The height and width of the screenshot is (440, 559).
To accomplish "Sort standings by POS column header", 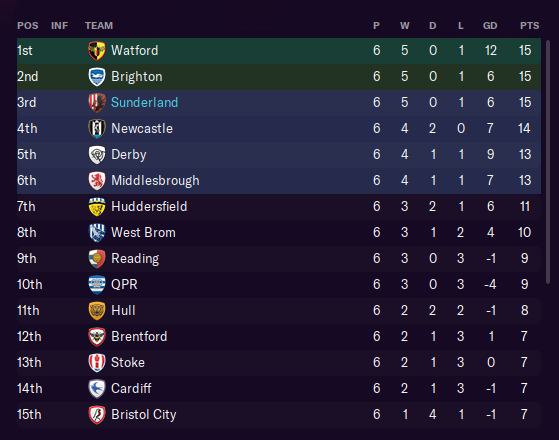I will click(x=27, y=26).
